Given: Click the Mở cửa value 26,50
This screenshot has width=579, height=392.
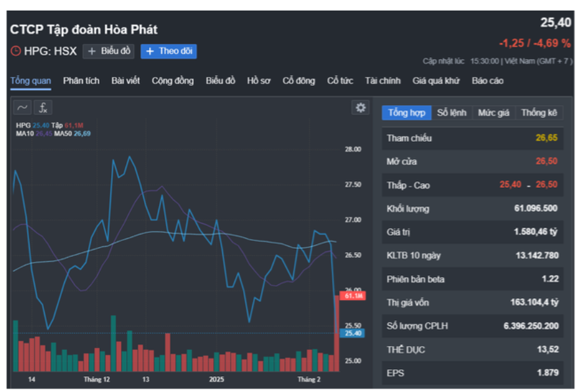Looking at the screenshot, I should tap(547, 161).
